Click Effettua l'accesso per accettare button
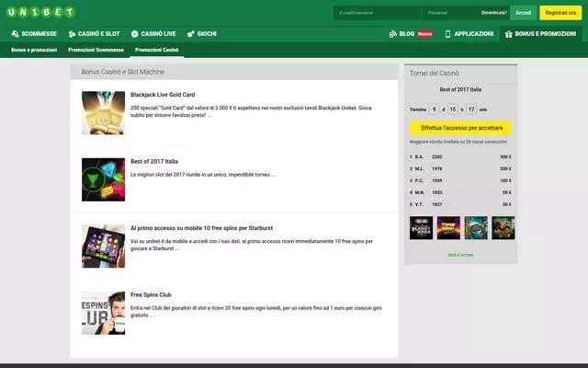The image size is (588, 368). (x=460, y=129)
